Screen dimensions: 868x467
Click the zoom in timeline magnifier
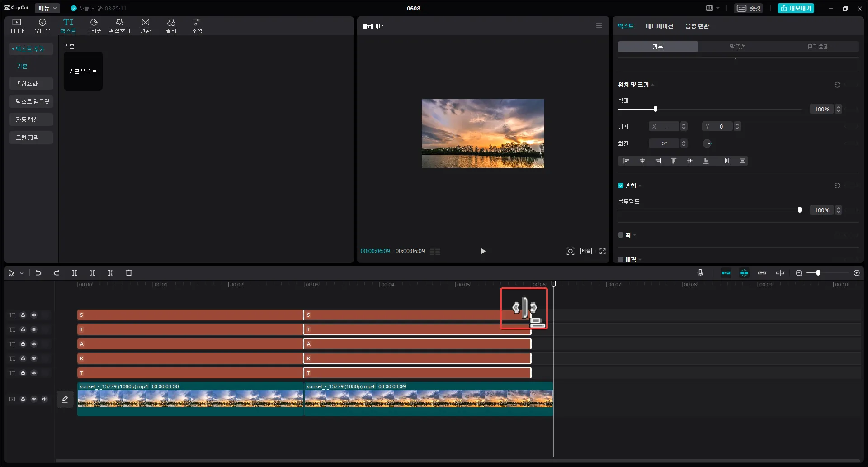(857, 273)
